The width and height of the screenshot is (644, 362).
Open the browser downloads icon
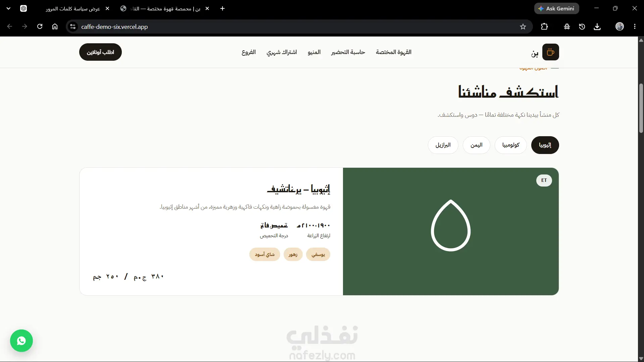597,27
